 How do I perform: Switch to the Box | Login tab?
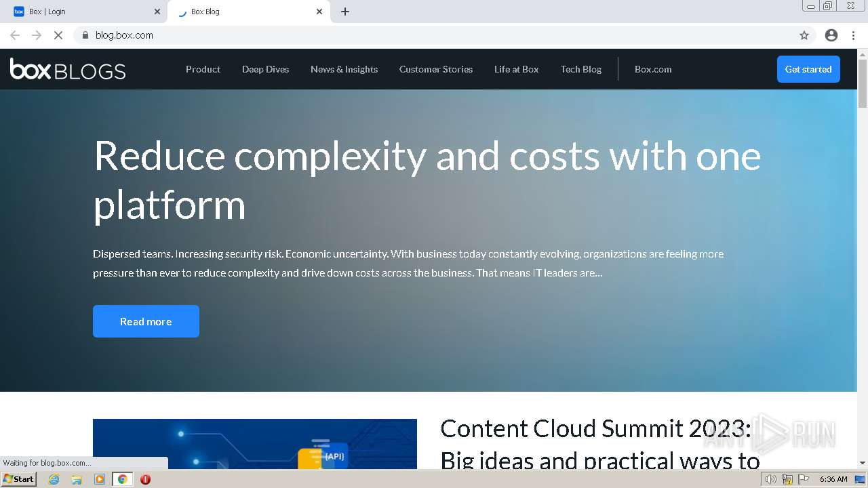coord(85,12)
